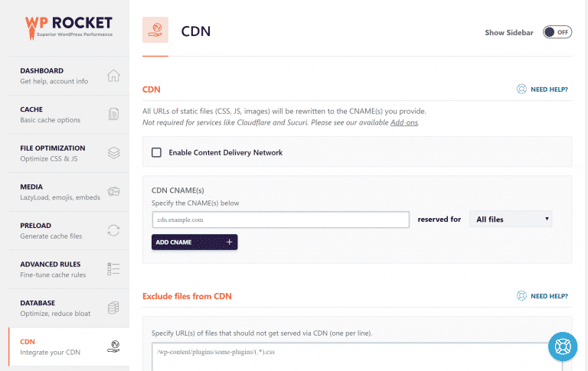Click the Preload refresh arrows icon
The image size is (588, 371).
tap(113, 230)
